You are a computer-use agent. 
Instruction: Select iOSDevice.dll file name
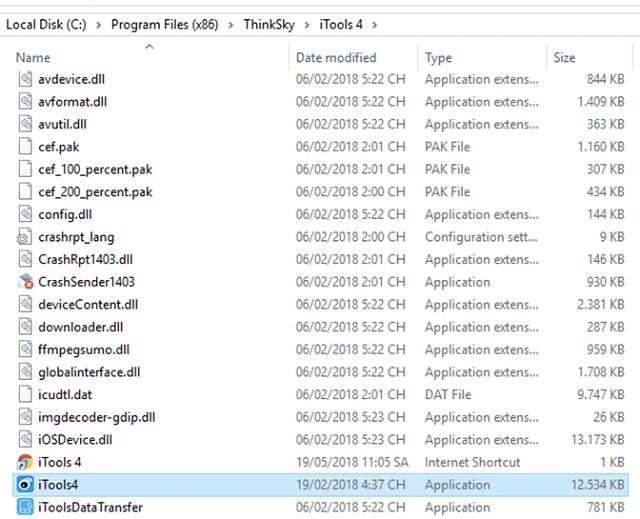pos(75,439)
